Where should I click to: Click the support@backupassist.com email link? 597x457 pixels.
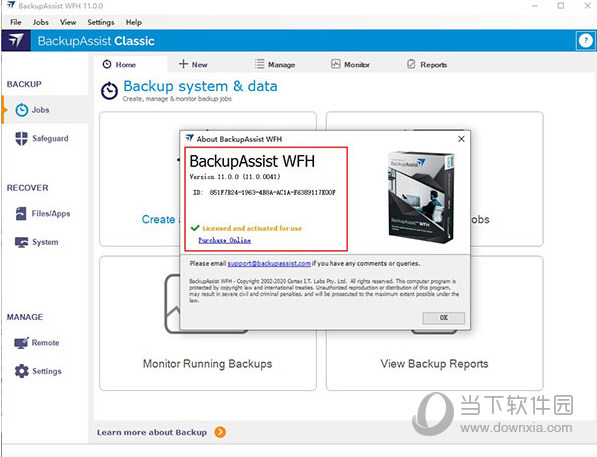click(269, 264)
